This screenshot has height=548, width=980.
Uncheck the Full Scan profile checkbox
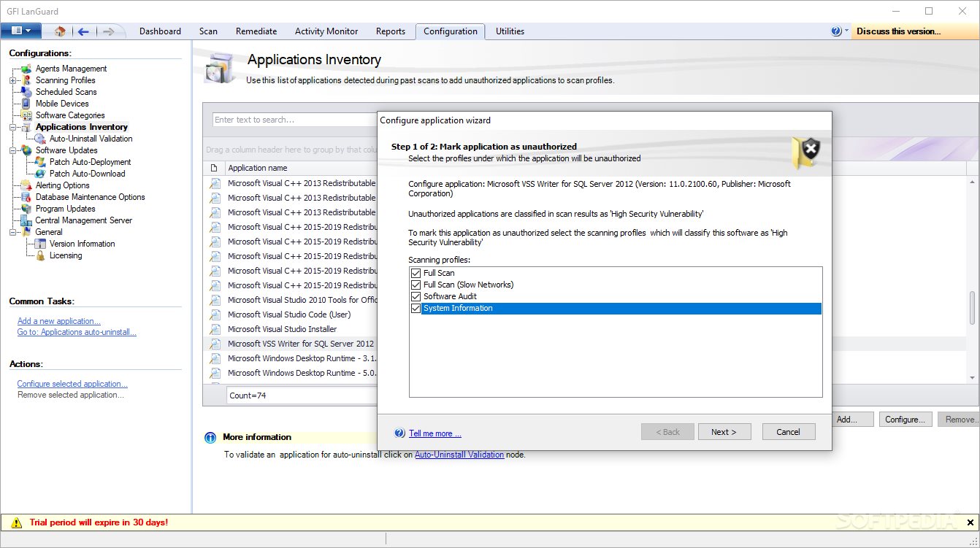416,273
